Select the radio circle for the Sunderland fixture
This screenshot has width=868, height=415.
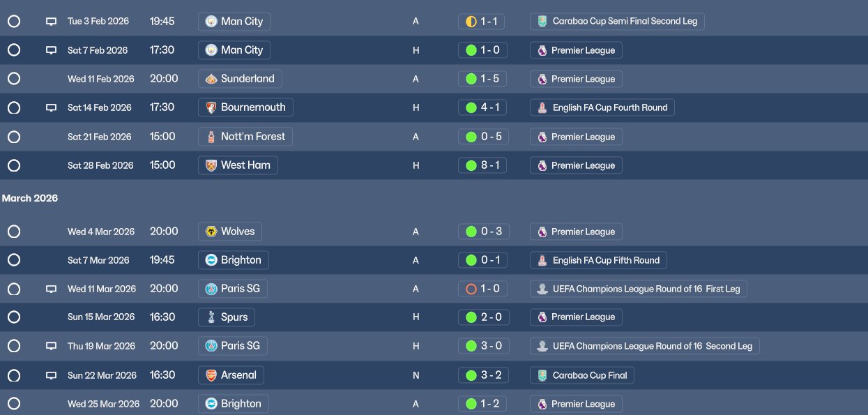(14, 79)
